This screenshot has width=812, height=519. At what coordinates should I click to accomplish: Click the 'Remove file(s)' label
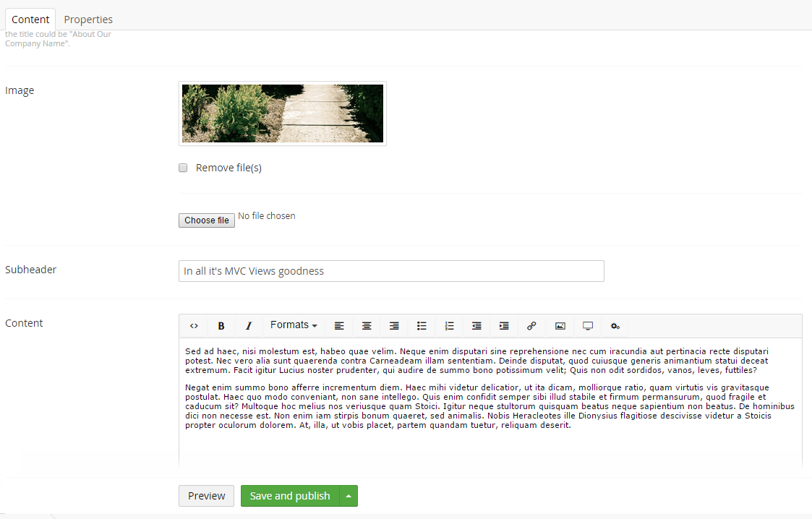228,168
